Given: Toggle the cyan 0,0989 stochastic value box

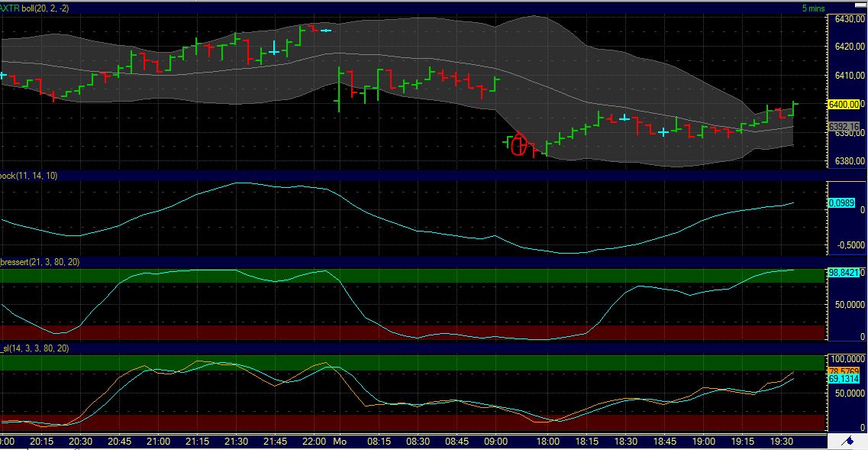Looking at the screenshot, I should [x=843, y=203].
